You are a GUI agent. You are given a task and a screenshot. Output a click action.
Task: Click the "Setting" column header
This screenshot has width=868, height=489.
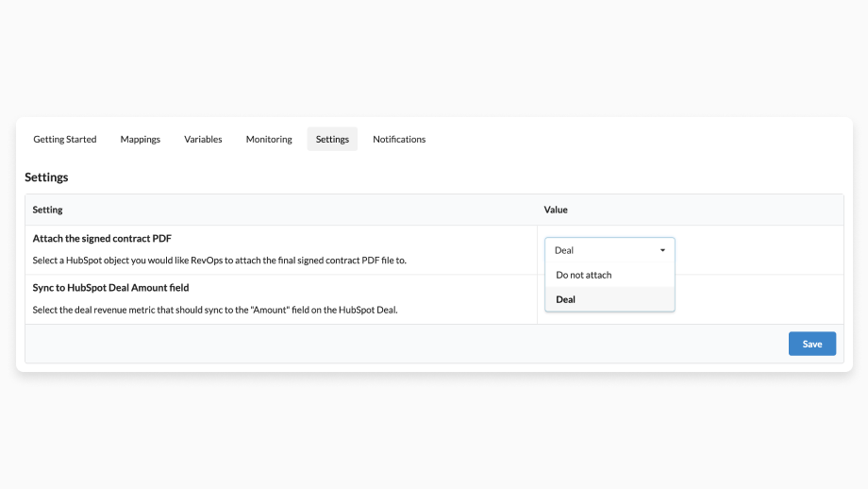[x=48, y=210]
